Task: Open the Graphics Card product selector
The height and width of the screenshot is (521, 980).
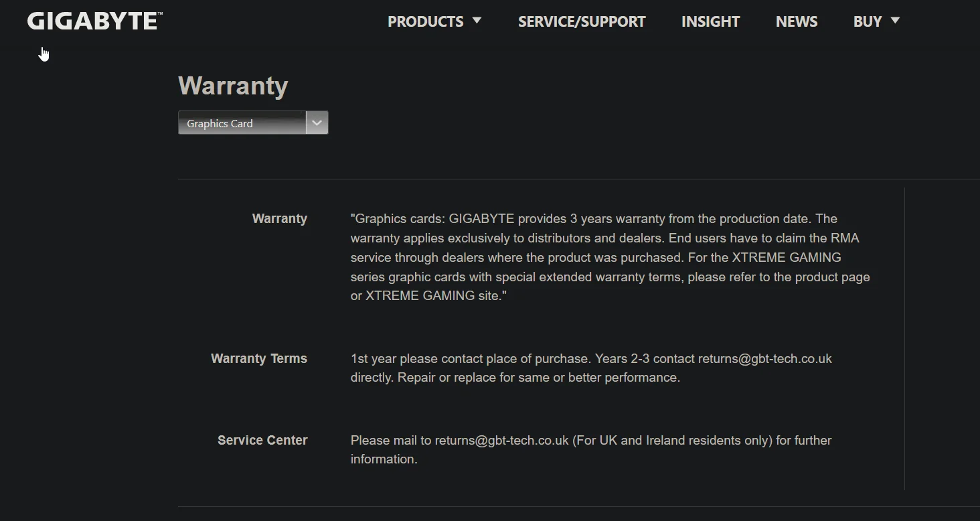Action: point(253,123)
